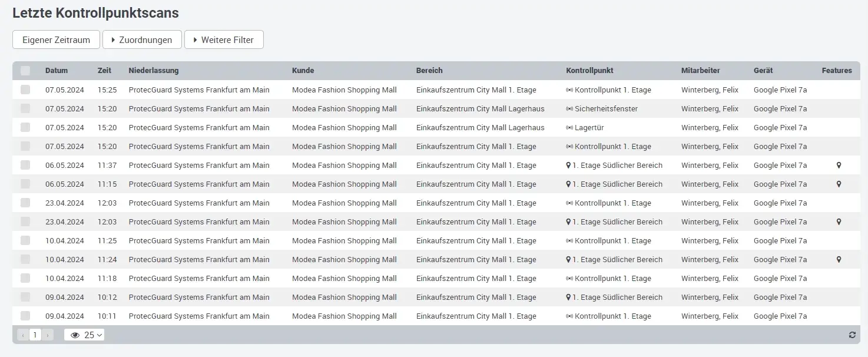Sort table by Datum column header
Image resolution: width=868 pixels, height=357 pixels.
57,71
